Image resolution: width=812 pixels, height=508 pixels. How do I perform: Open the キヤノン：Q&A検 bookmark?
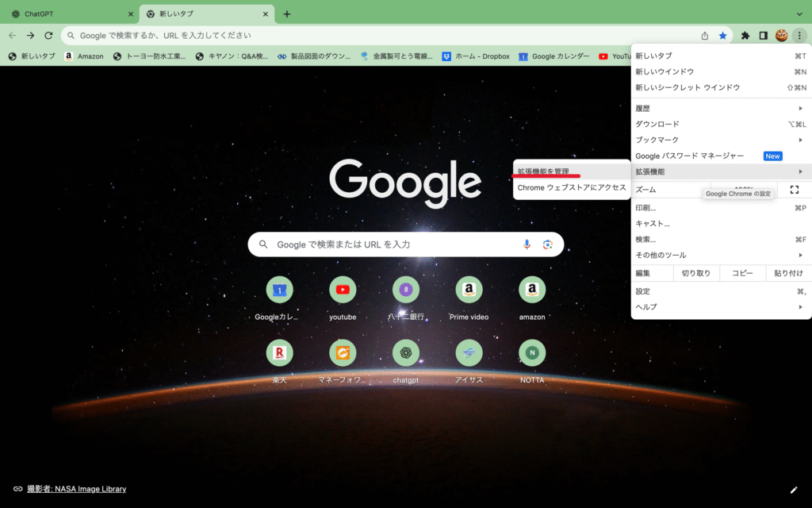pos(232,56)
